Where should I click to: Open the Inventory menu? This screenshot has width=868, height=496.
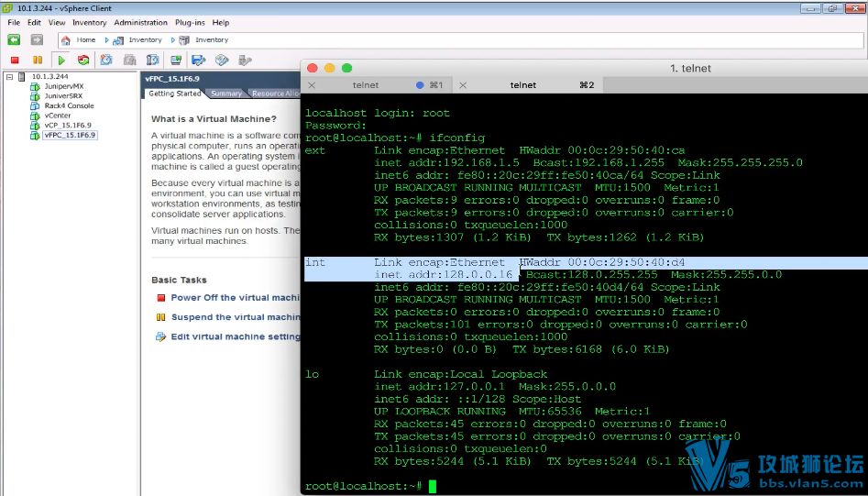89,23
